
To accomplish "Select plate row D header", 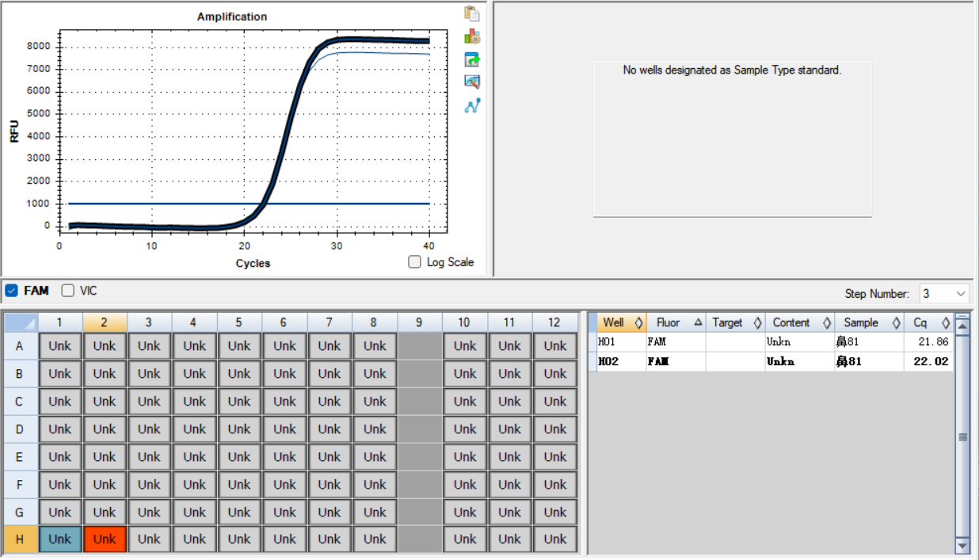I will (20, 429).
